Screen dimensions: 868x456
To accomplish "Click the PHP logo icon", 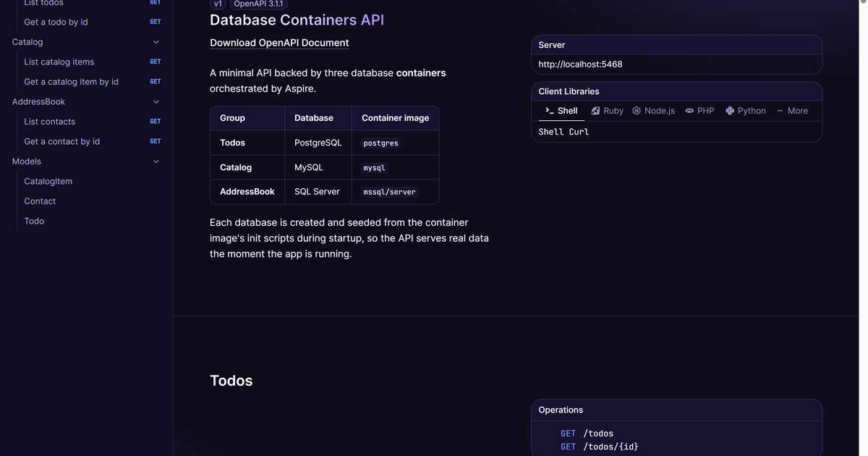I will (689, 111).
